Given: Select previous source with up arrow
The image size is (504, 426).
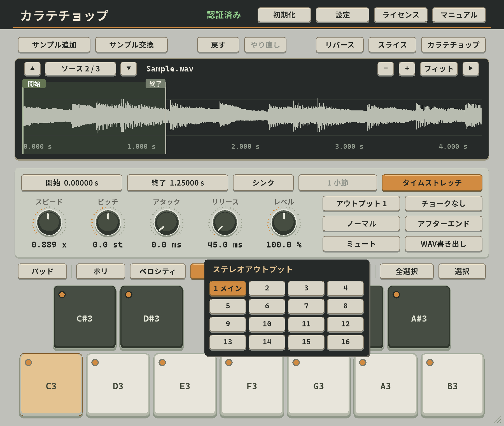Looking at the screenshot, I should coord(32,69).
